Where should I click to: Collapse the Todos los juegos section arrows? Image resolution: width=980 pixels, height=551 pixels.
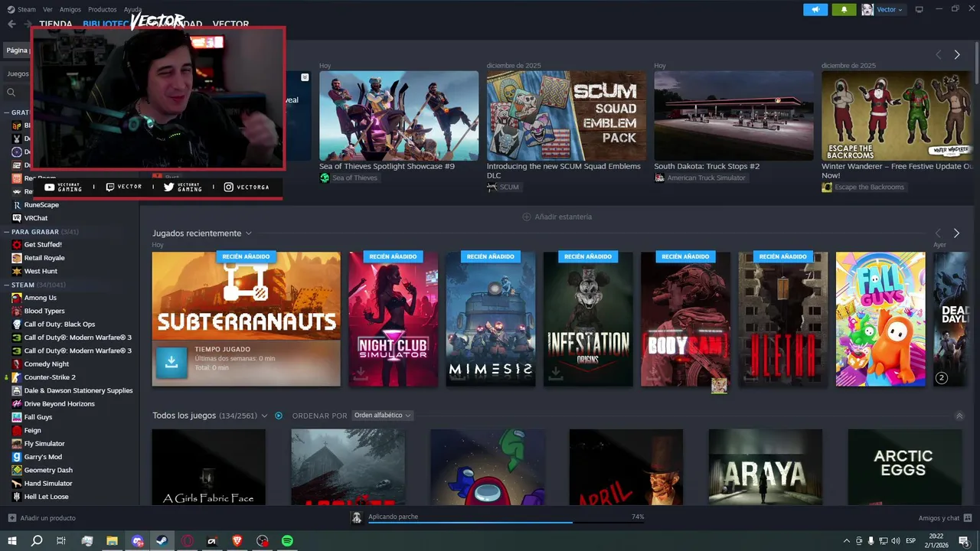959,416
